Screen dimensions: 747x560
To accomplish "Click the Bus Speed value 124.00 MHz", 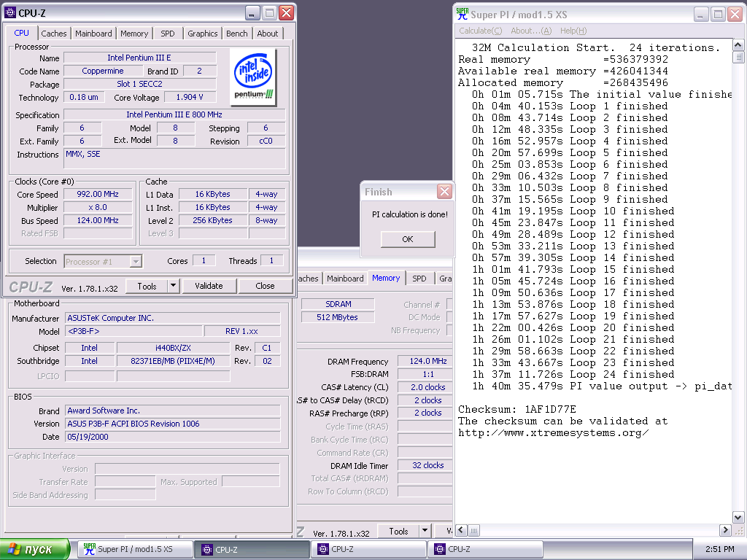I will pos(98,220).
